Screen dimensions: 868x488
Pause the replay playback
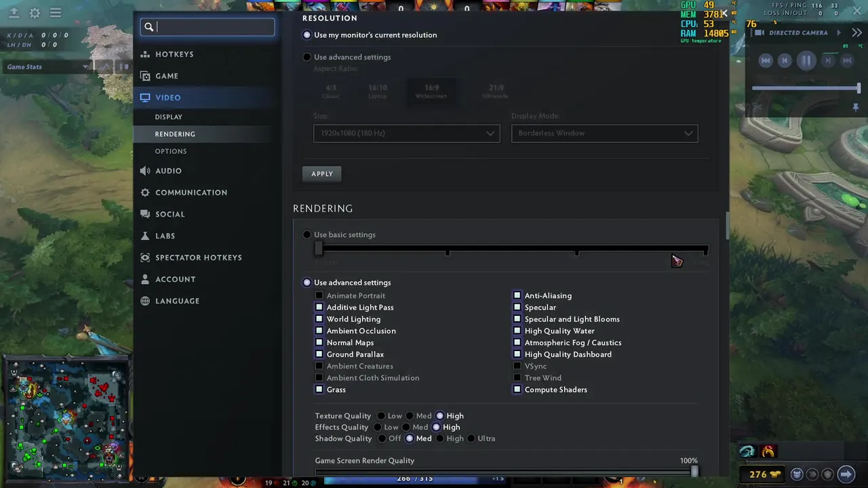pos(806,61)
